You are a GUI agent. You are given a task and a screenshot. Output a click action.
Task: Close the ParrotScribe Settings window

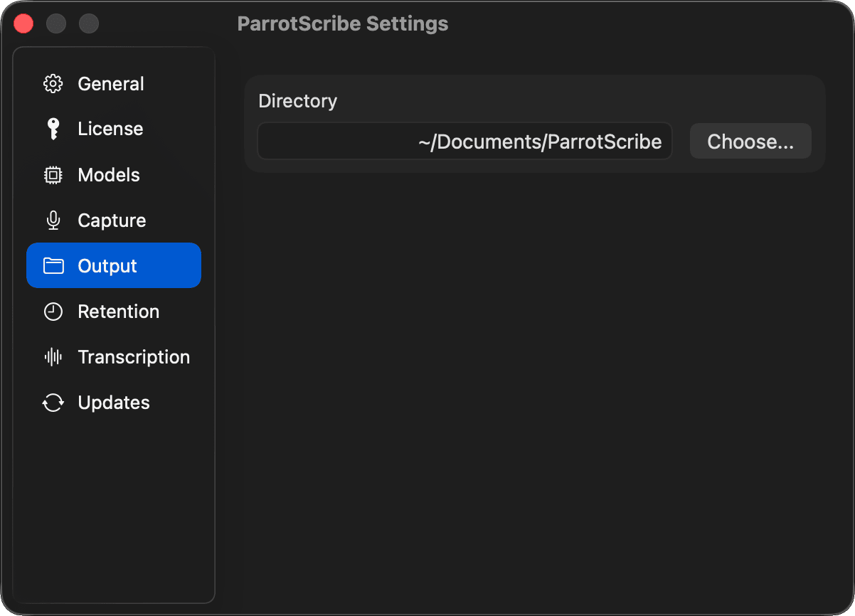24,23
